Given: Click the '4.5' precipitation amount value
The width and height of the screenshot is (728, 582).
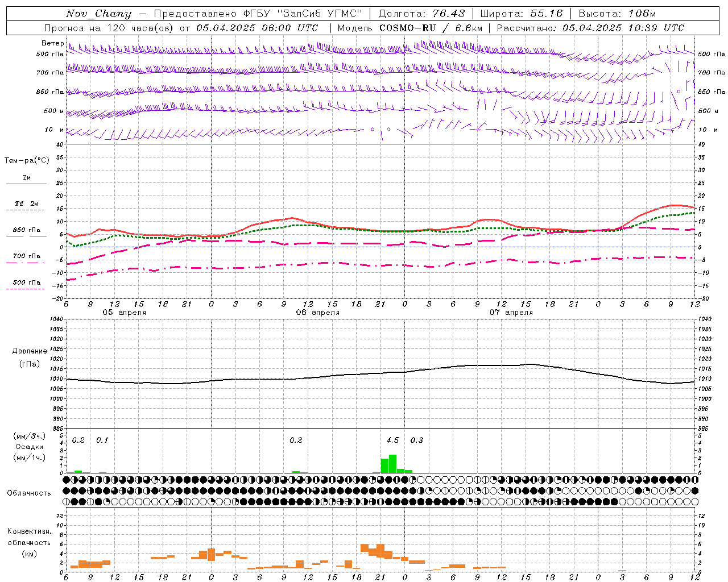Looking at the screenshot, I should [392, 440].
